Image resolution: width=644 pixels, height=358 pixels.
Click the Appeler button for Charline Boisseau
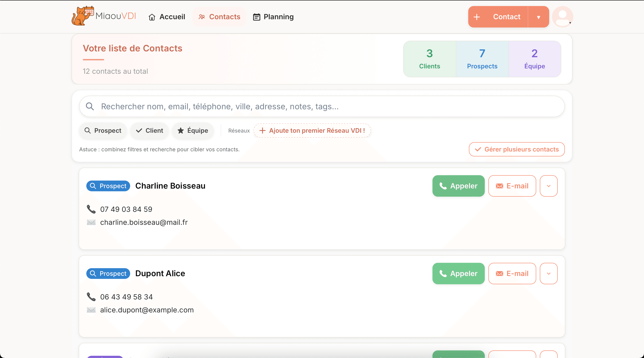coord(458,186)
